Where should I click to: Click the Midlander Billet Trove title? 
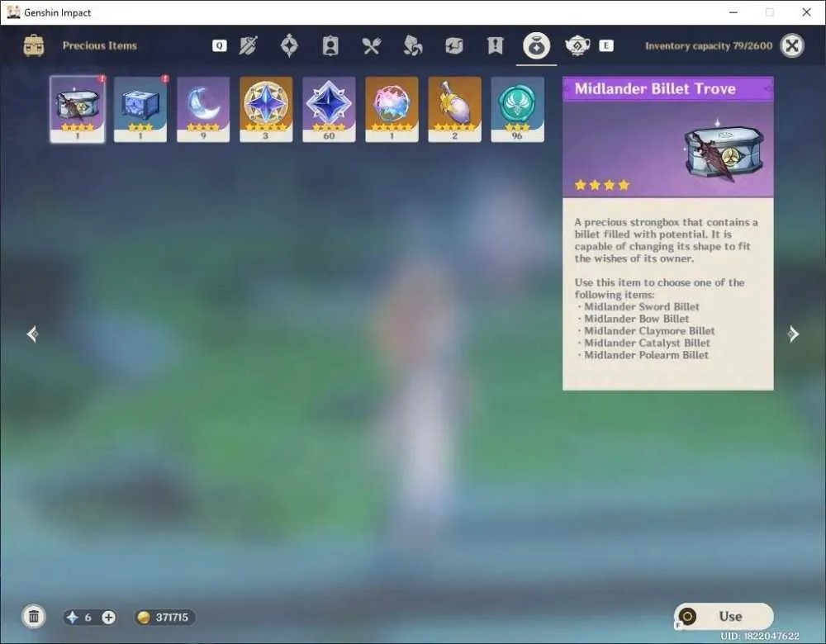[655, 88]
